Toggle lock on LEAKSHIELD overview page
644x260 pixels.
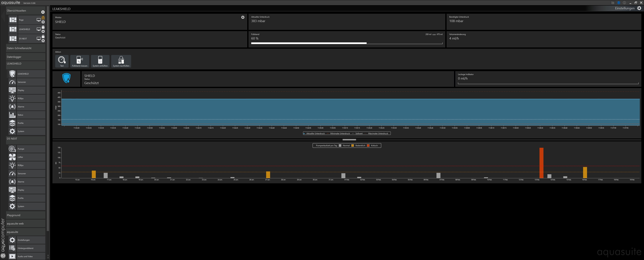pyautogui.click(x=43, y=27)
